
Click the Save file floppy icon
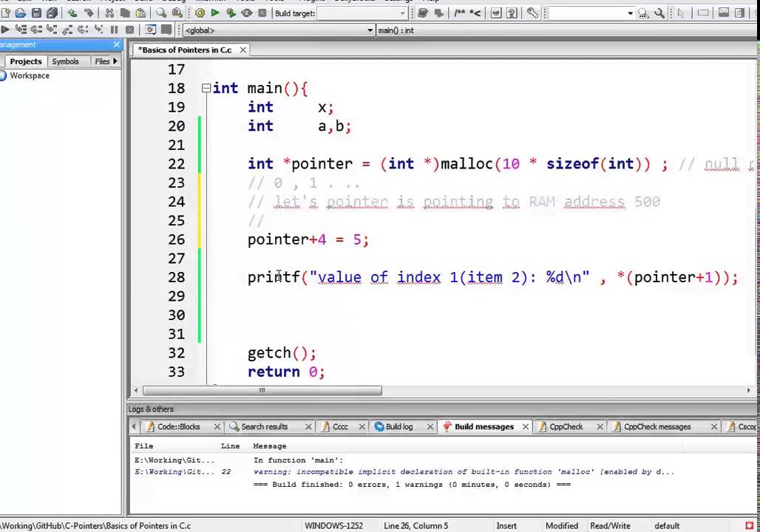[36, 13]
